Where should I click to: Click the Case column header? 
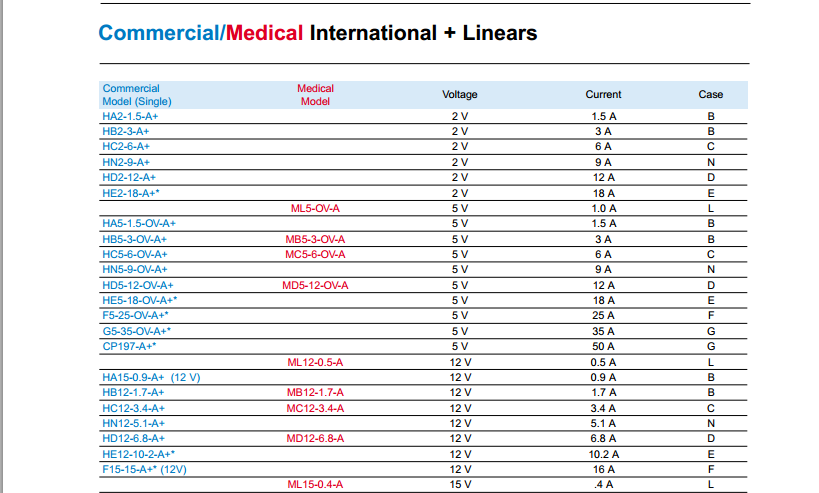point(711,95)
